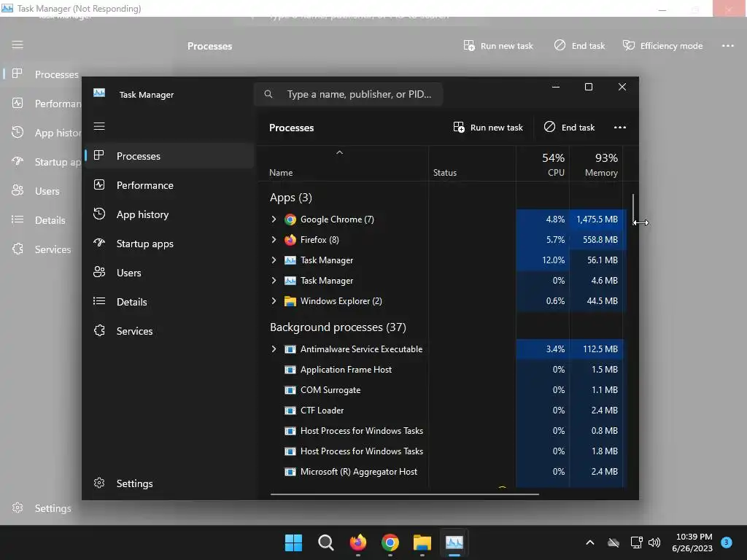Image resolution: width=747 pixels, height=560 pixels.
Task: Click the search field in front Task Manager
Action: point(348,94)
